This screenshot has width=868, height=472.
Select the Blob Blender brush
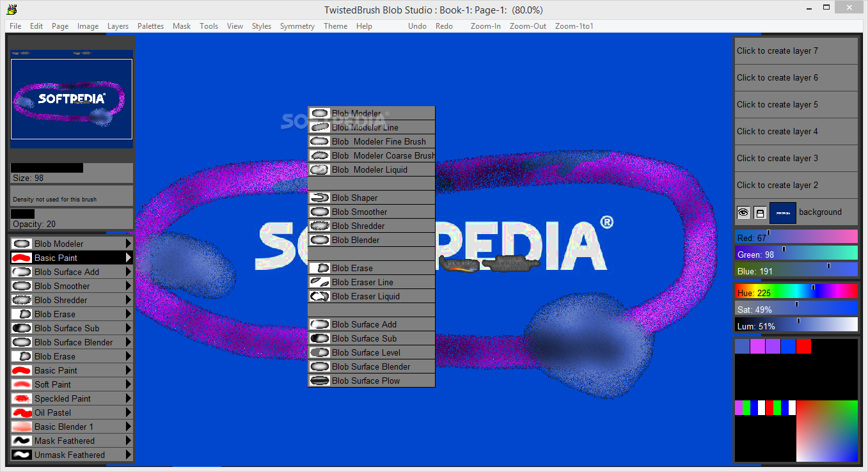click(x=372, y=240)
